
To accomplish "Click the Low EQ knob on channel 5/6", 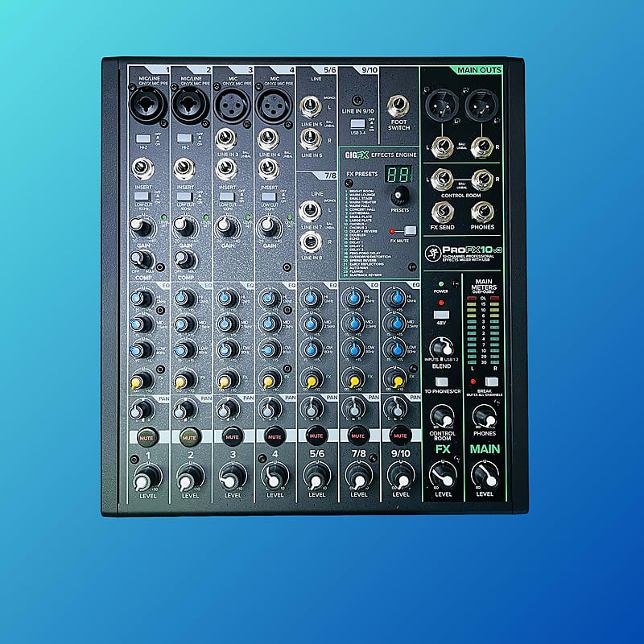I will (x=312, y=349).
